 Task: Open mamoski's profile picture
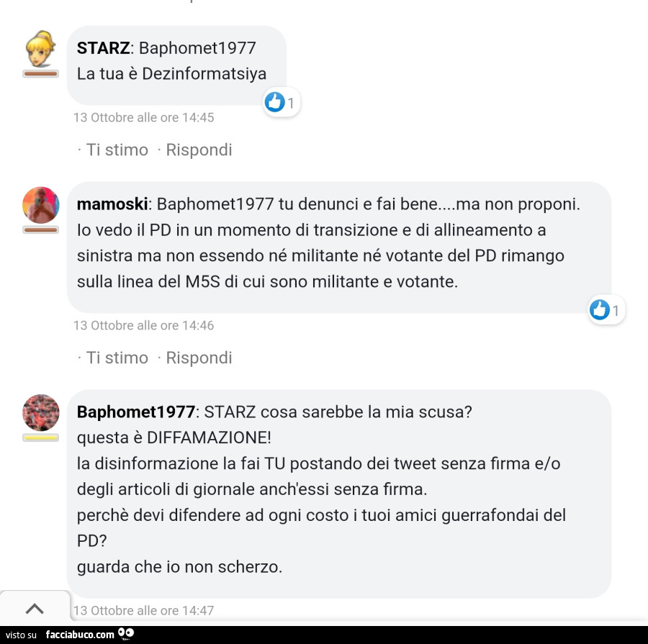[40, 205]
